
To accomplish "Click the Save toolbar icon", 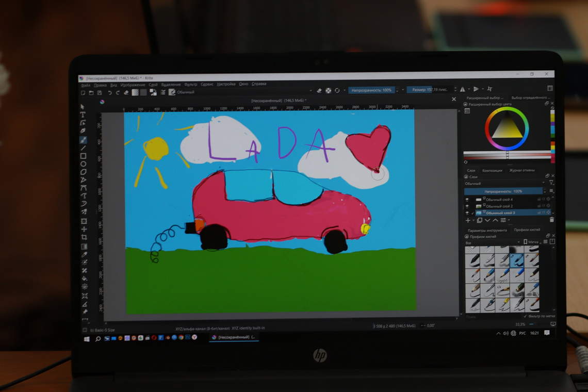I will (x=100, y=93).
